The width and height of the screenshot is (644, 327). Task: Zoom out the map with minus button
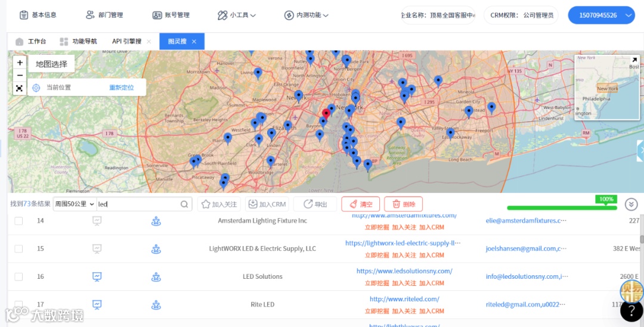pos(20,76)
